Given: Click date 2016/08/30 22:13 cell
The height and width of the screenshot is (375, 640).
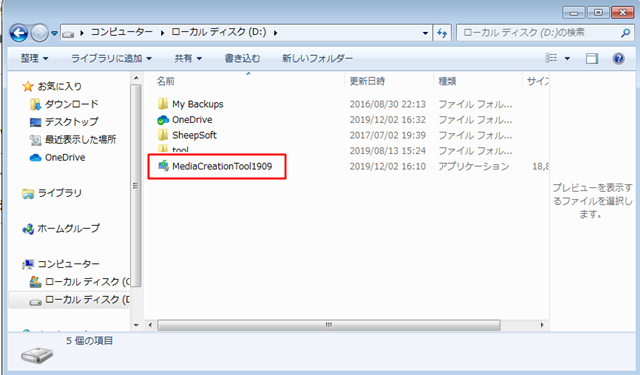Looking at the screenshot, I should [x=388, y=104].
